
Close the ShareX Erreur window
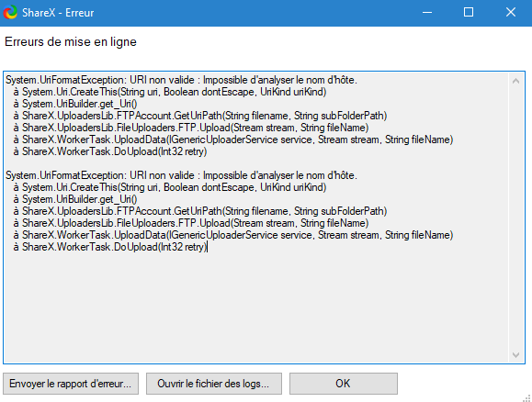pyautogui.click(x=511, y=13)
